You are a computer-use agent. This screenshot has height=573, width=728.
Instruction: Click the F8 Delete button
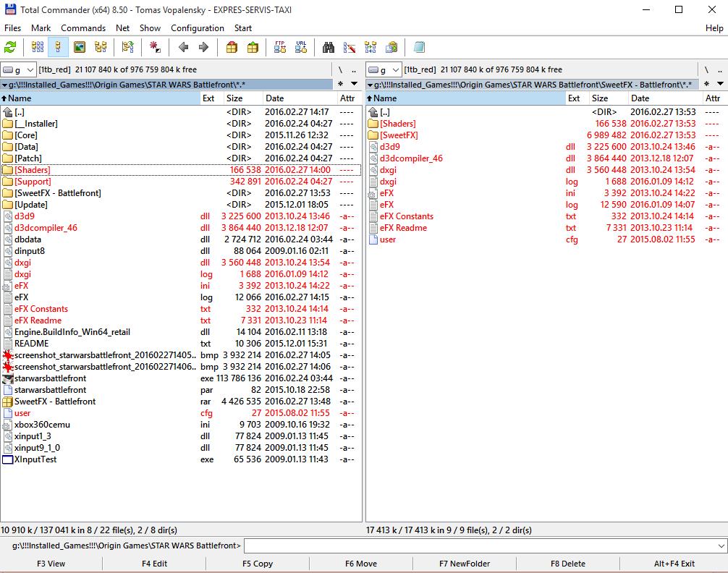568,564
